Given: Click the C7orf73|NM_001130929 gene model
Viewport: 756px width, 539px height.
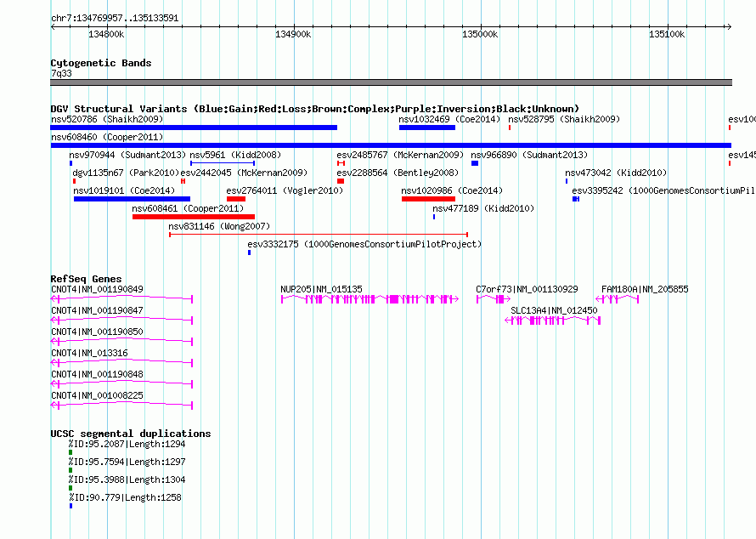Looking at the screenshot, I should [494, 299].
